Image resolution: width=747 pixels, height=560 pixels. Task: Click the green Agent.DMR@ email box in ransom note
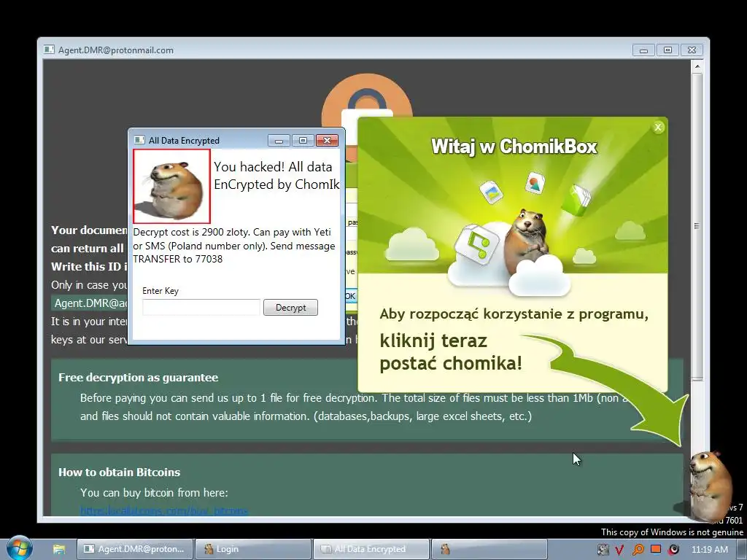(90, 303)
